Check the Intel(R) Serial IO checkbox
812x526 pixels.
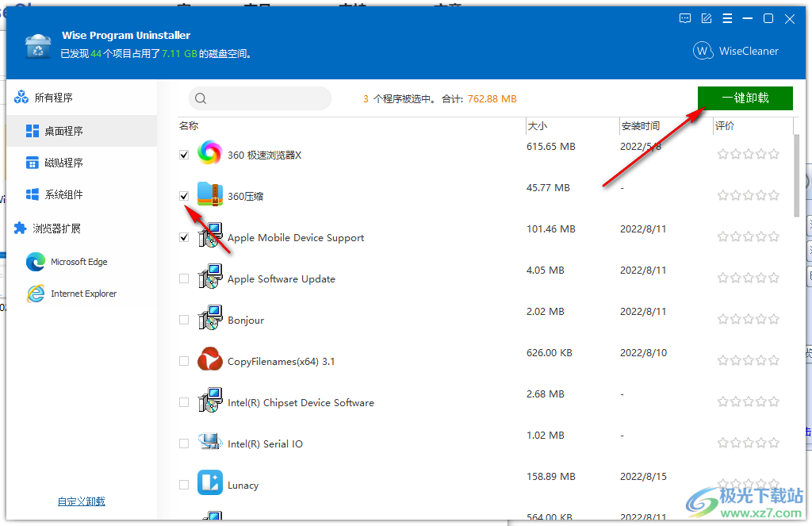click(x=184, y=443)
